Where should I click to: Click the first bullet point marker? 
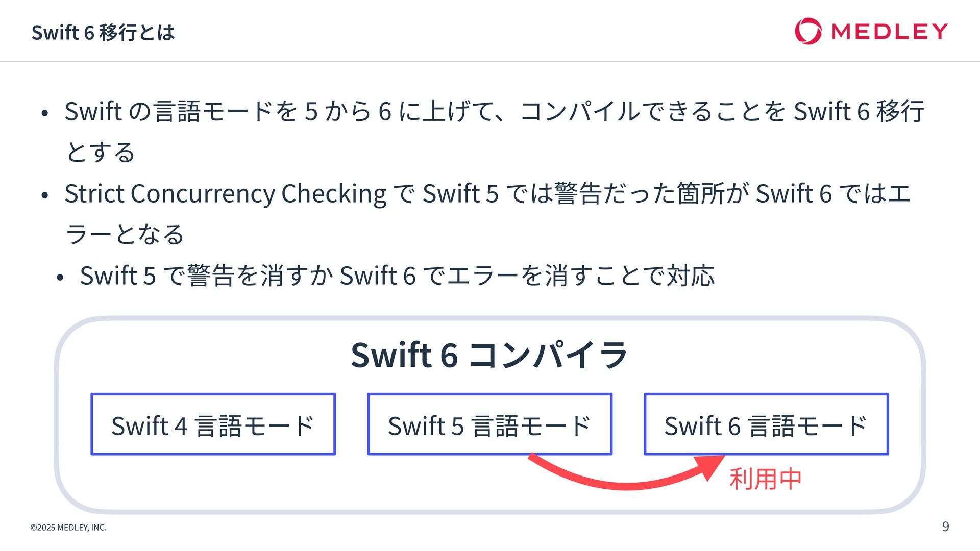(45, 113)
